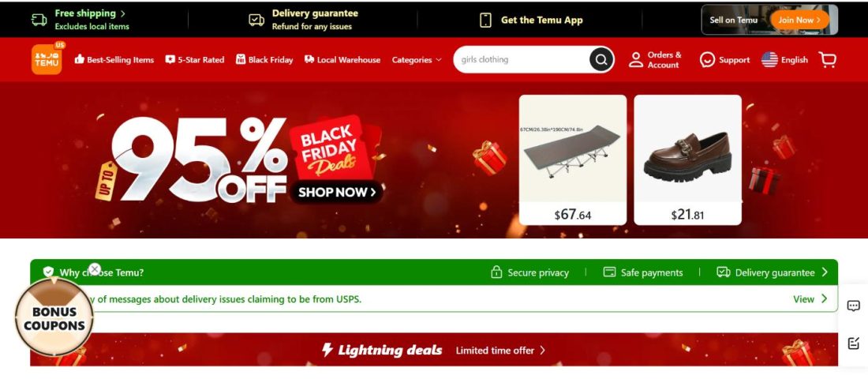The width and height of the screenshot is (868, 379).
Task: Open Orders & Account person icon
Action: 636,60
